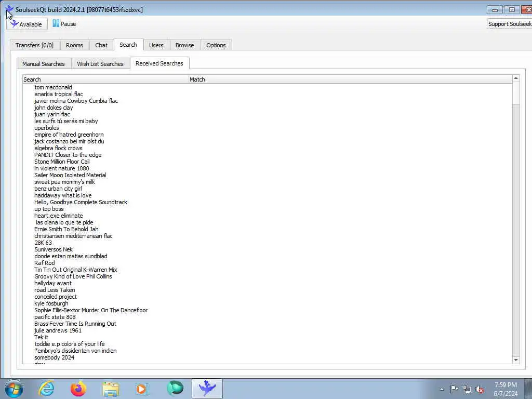
Task: Launch Internet Explorer from taskbar
Action: coord(46,389)
